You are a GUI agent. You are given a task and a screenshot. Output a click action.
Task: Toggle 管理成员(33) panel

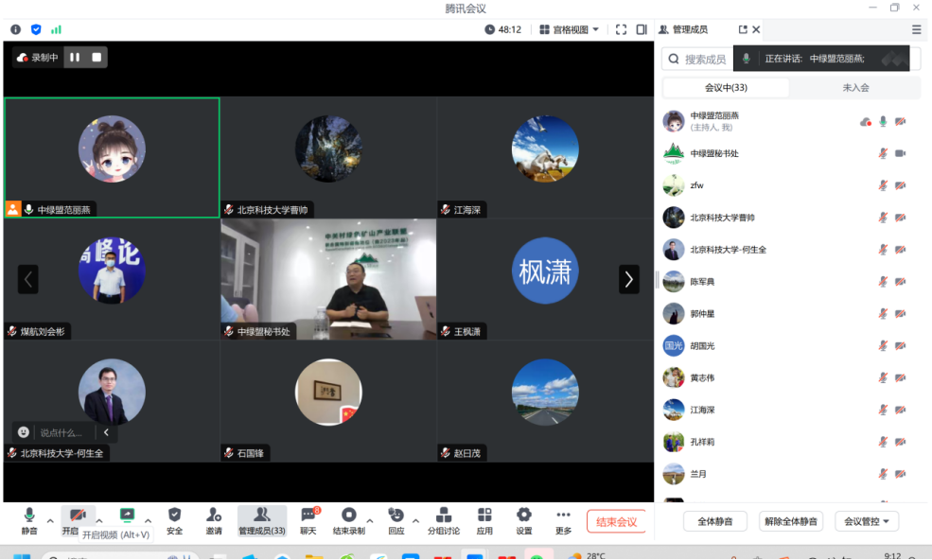[261, 521]
